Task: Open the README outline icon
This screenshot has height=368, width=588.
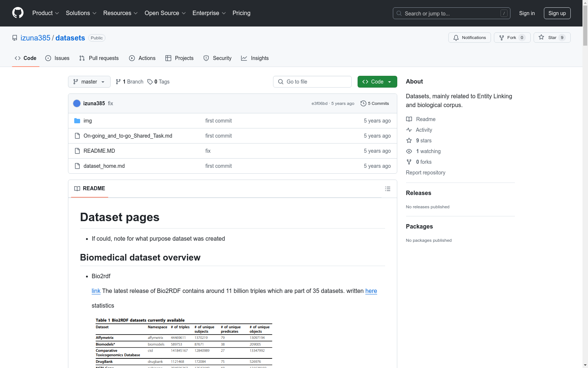Action: tap(387, 189)
